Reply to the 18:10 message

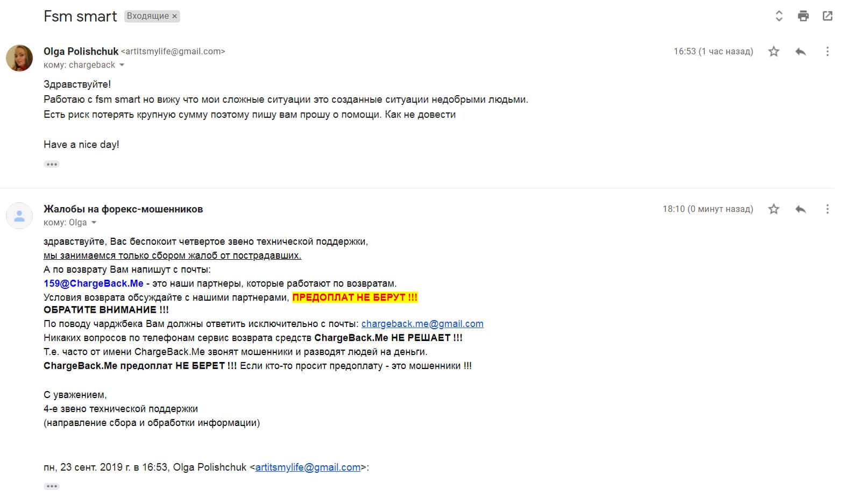click(x=800, y=209)
